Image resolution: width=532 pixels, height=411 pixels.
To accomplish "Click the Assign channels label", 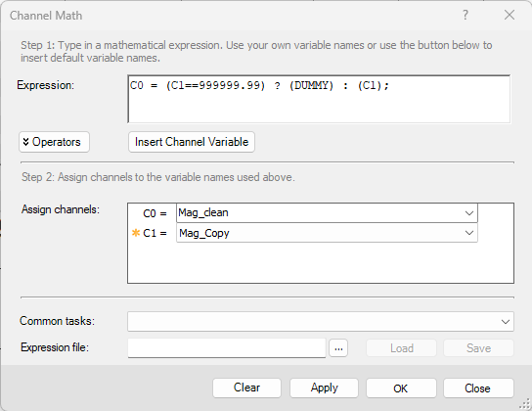I will pos(61,209).
